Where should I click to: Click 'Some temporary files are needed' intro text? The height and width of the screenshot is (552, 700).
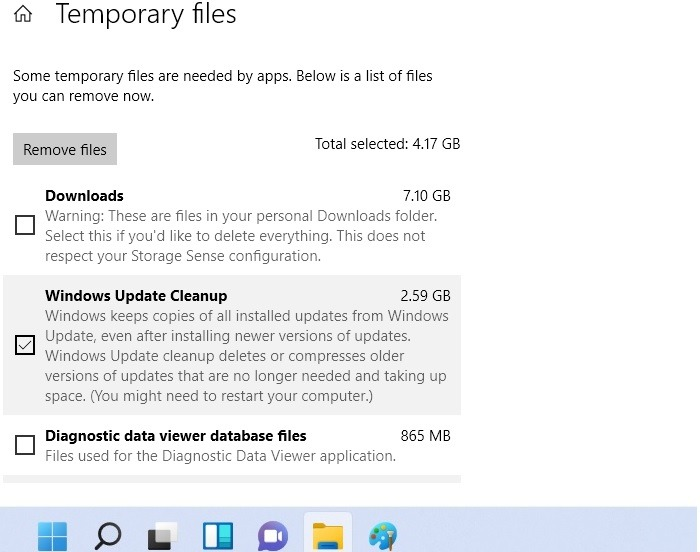pos(223,86)
